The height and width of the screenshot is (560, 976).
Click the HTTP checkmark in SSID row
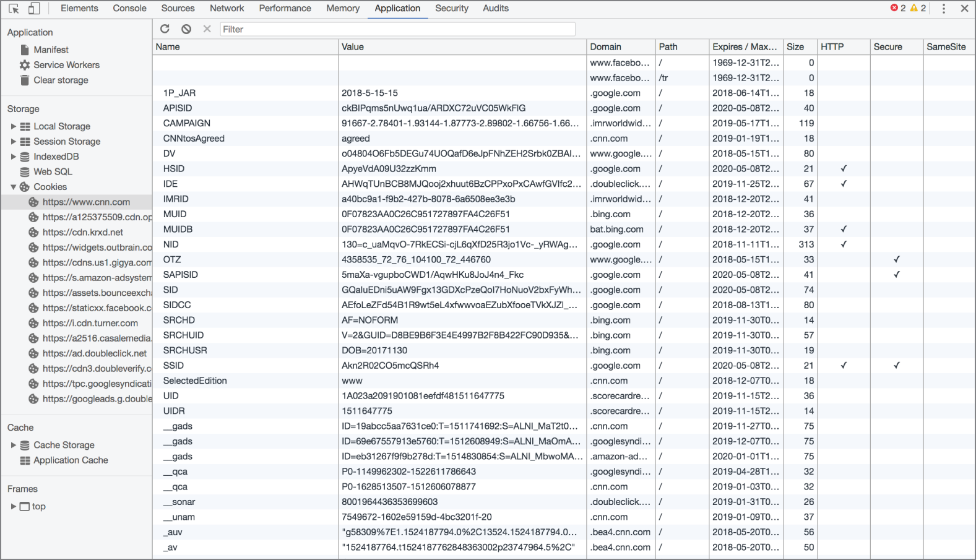coord(844,365)
